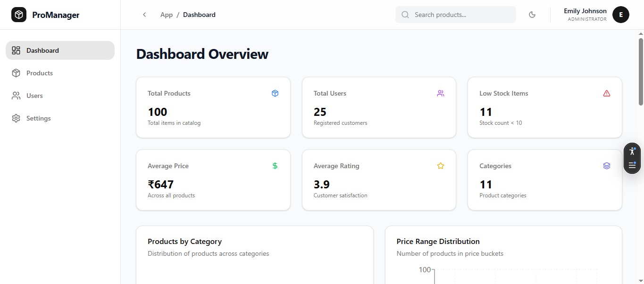The width and height of the screenshot is (644, 284).
Task: Click the Dashboard Overview heading
Action: tap(202, 54)
